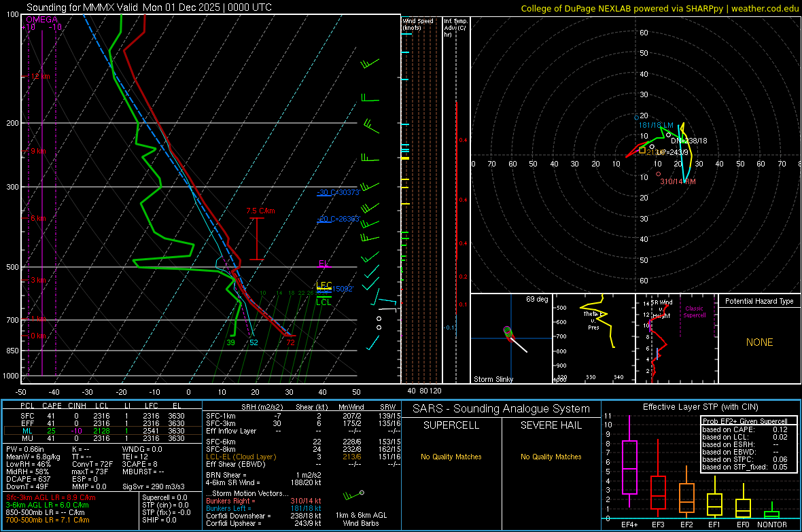Click the 'TEI = 12' value
802x532 pixels.
135,457
